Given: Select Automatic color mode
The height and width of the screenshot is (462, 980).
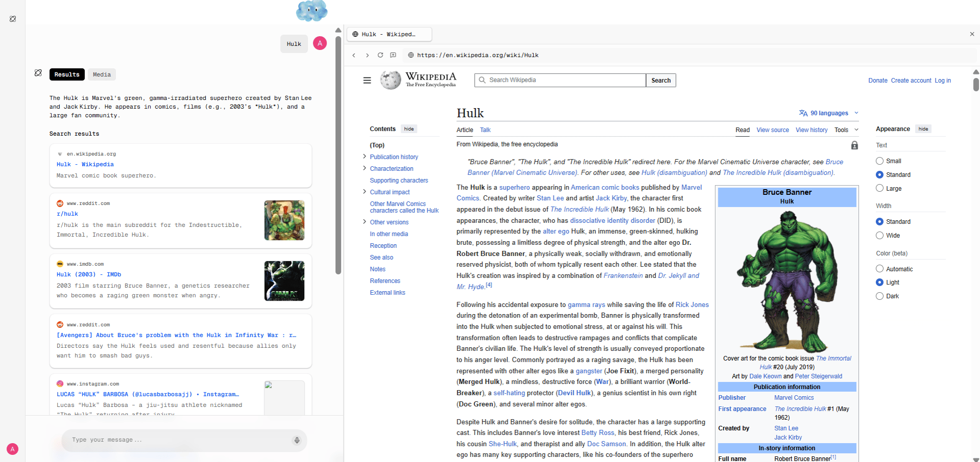Looking at the screenshot, I should (x=879, y=269).
